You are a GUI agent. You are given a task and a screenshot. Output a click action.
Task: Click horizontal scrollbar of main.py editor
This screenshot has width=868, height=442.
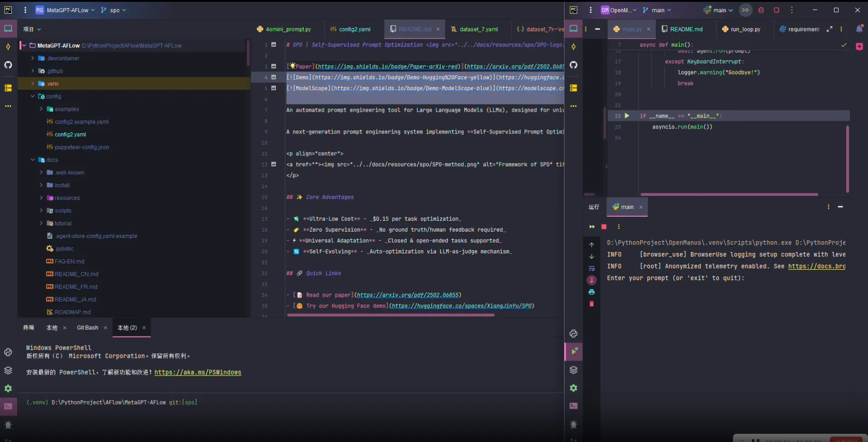pos(729,195)
